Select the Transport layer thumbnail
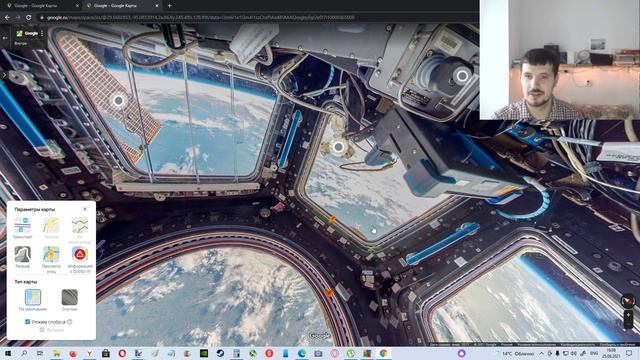640x360 pixels. pos(22,225)
